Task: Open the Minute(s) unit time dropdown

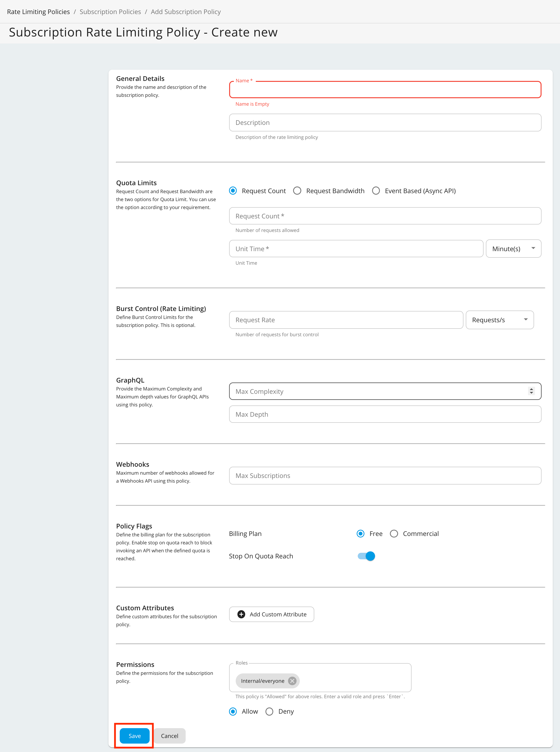Action: tap(513, 249)
